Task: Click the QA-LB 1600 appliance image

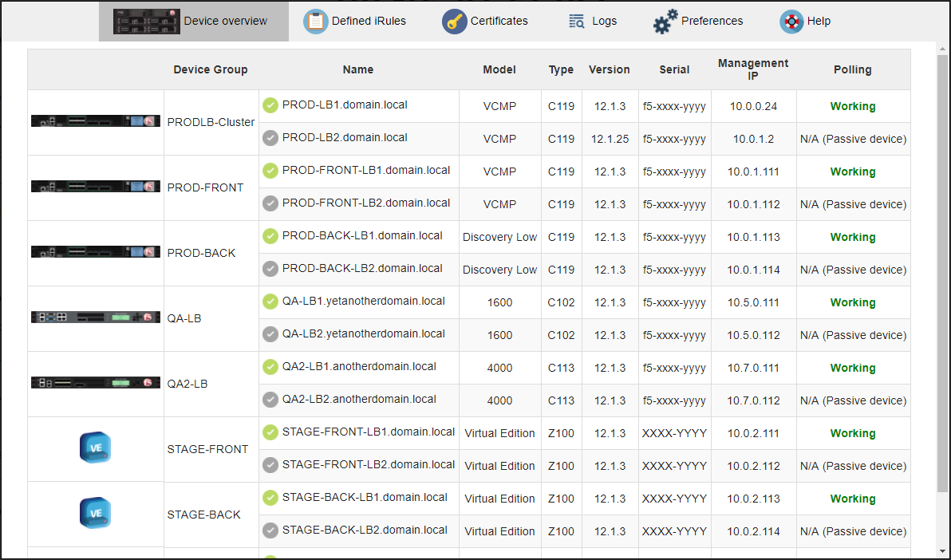Action: pyautogui.click(x=96, y=317)
